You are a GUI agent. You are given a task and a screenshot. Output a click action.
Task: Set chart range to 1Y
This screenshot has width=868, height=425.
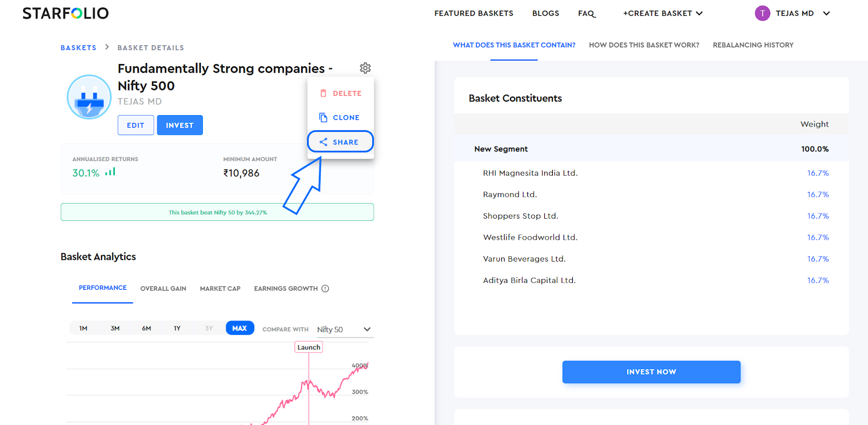point(177,328)
